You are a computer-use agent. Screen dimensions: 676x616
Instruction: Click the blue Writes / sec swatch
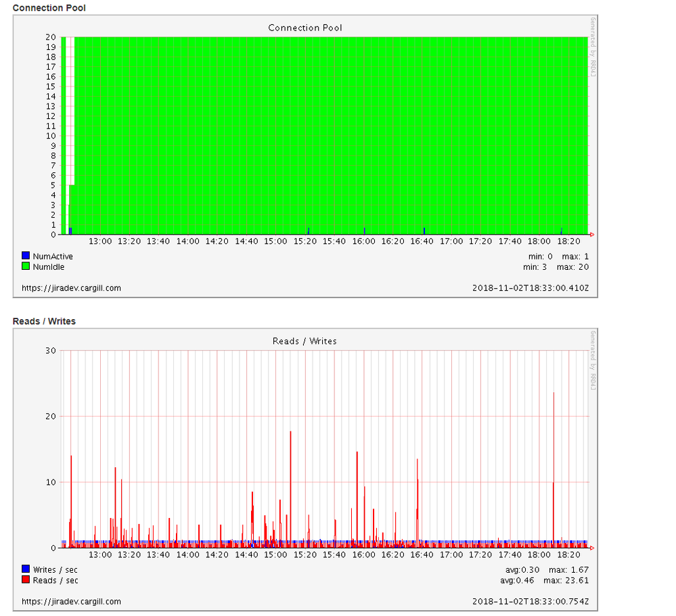point(26,569)
